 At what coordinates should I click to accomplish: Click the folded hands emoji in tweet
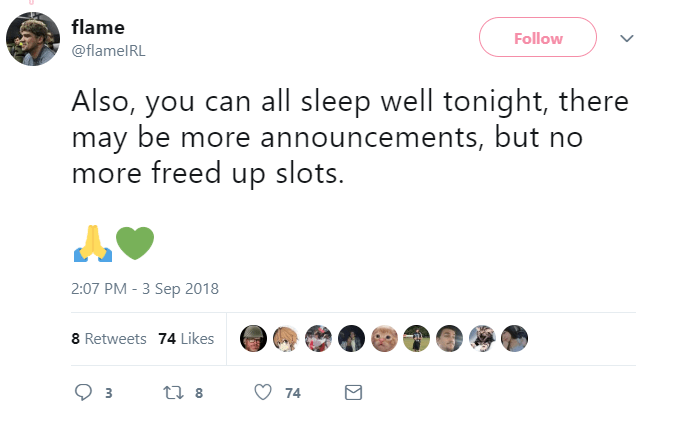(x=90, y=243)
